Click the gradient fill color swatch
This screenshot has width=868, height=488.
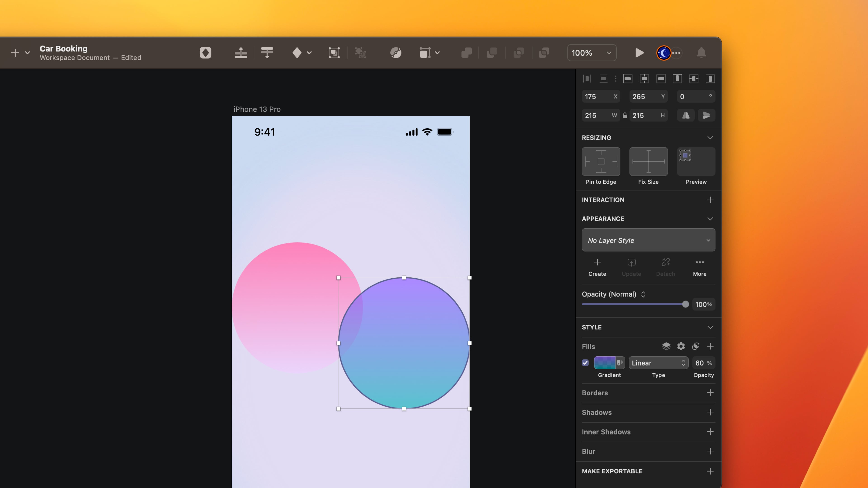(604, 363)
